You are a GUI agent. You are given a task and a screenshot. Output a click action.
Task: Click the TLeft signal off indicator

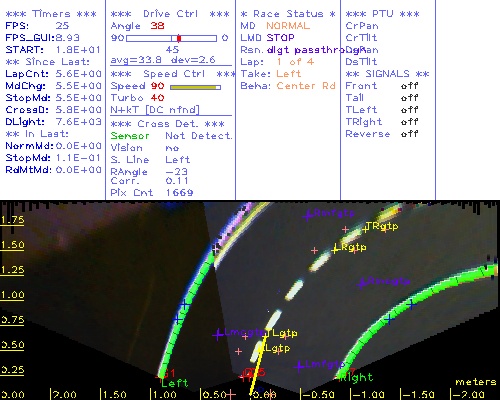(410, 110)
